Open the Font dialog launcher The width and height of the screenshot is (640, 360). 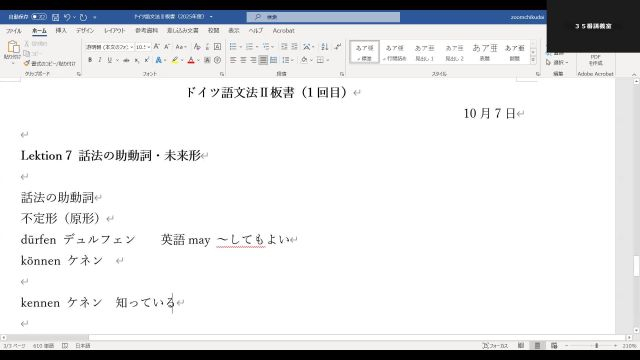coord(222,74)
